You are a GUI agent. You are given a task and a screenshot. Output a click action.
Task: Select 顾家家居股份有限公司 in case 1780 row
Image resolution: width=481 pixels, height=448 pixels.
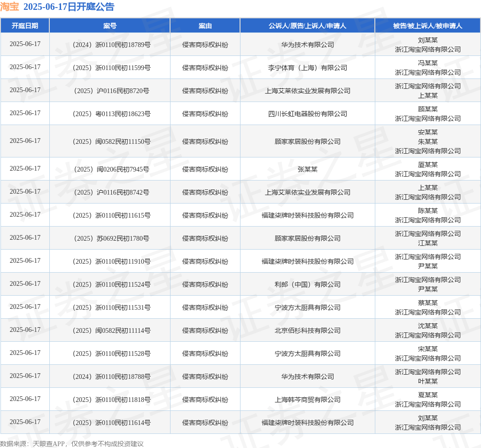click(x=307, y=238)
